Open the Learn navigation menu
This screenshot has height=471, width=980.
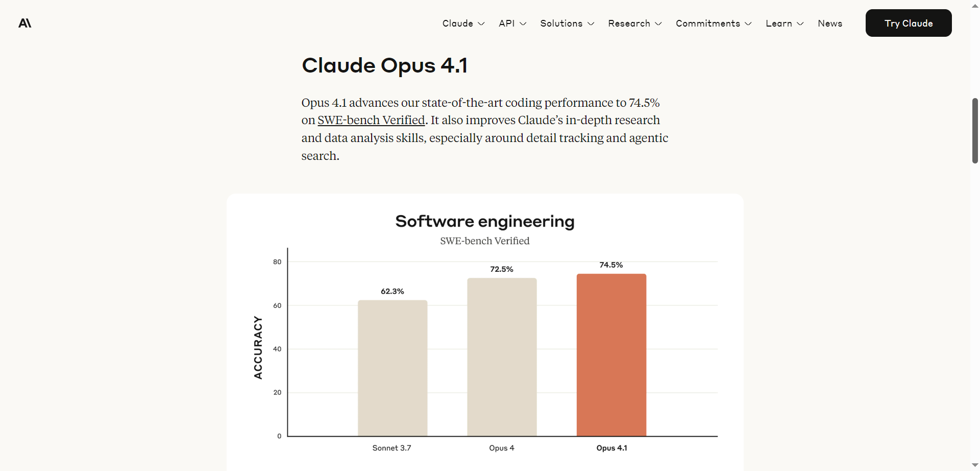(785, 23)
